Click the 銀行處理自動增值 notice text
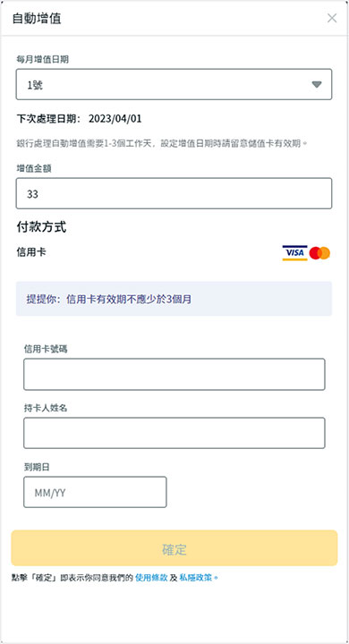 coord(162,143)
